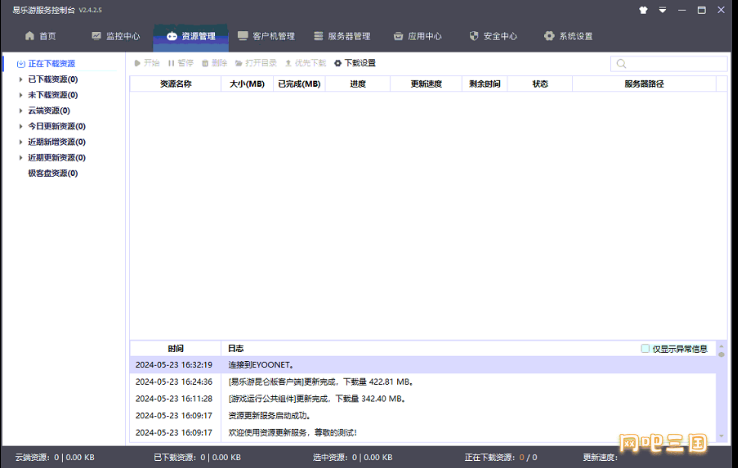Expand the 已下载资源 tree node

(x=21, y=80)
